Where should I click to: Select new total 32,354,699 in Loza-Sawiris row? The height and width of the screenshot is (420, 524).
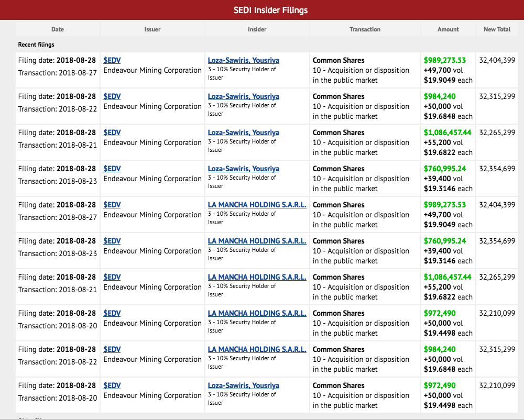497,169
